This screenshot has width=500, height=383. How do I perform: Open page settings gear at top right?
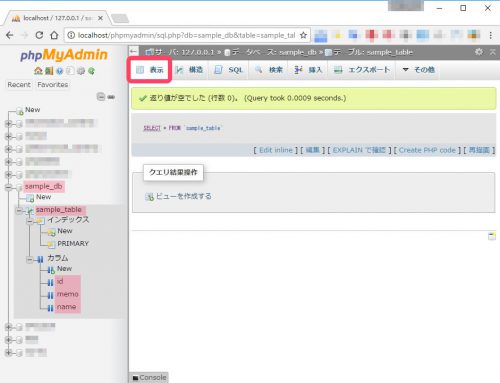[479, 52]
